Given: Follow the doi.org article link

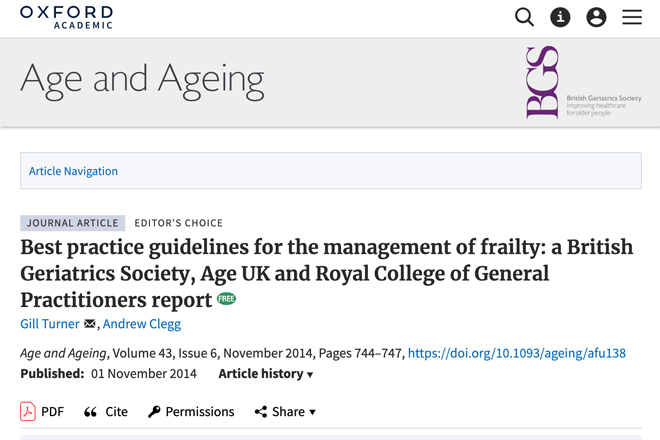Looking at the screenshot, I should tap(517, 353).
